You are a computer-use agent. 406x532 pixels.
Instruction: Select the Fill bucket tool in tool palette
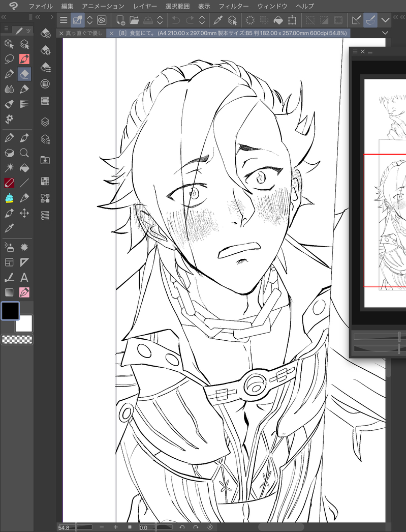[x=24, y=168]
